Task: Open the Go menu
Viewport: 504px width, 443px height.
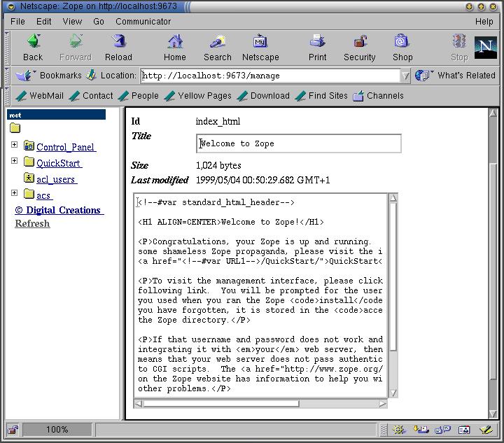Action: 99,22
